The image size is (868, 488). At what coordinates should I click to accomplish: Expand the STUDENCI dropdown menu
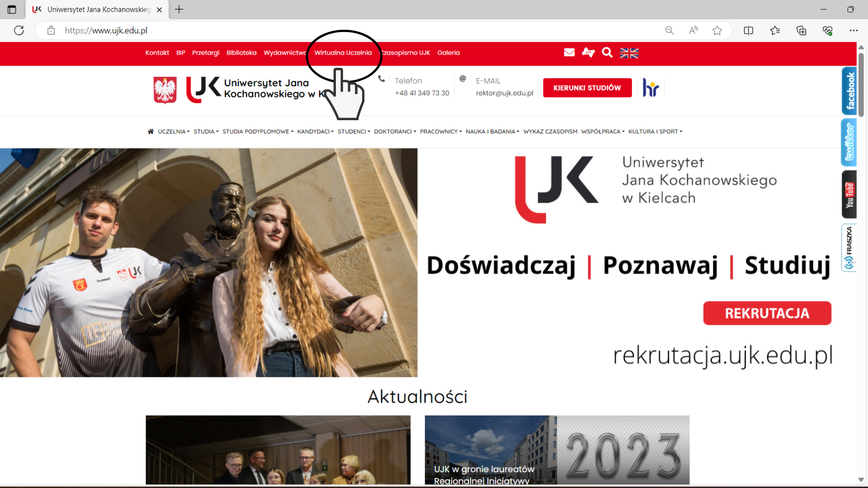coord(354,131)
